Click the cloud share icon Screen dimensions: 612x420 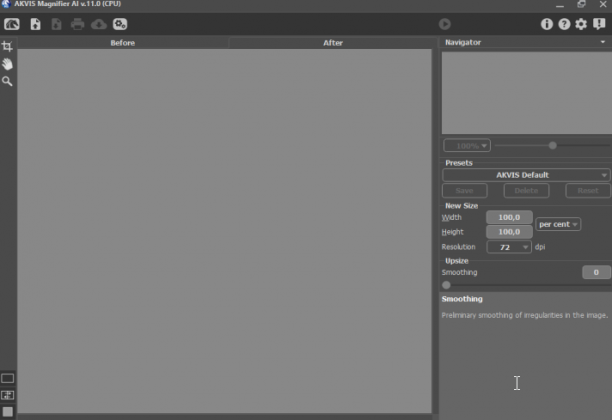(99, 24)
